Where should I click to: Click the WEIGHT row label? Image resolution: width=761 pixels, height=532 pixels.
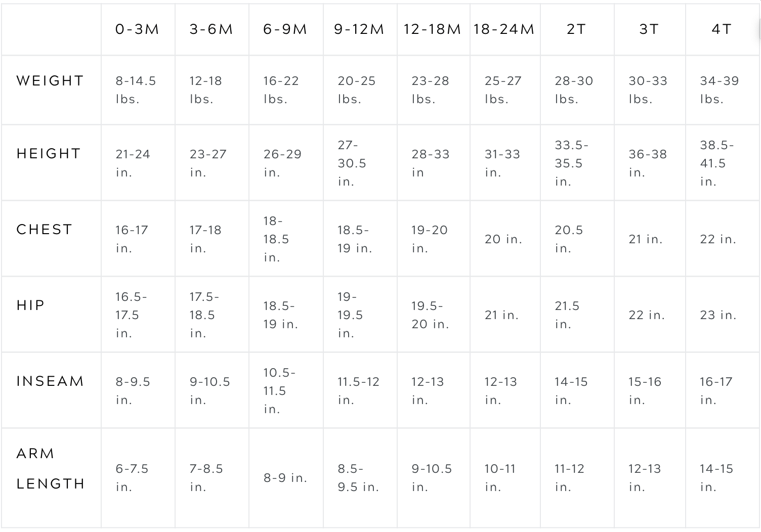click(x=50, y=81)
